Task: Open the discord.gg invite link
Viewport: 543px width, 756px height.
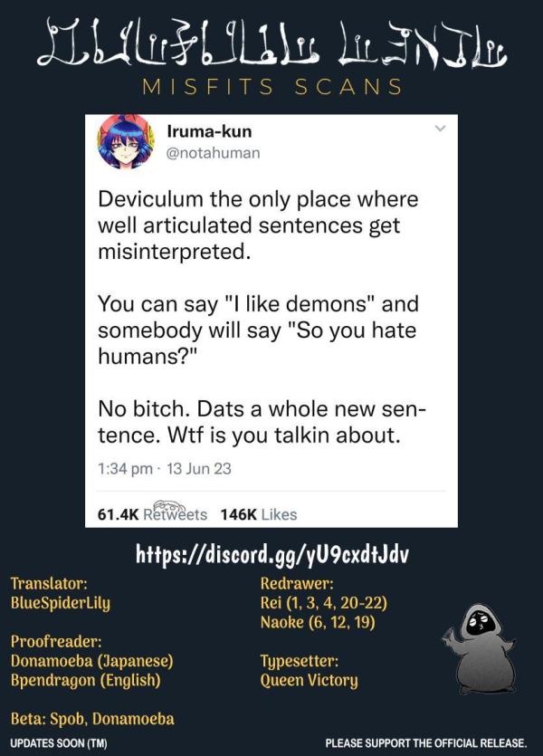Action: pos(272,554)
